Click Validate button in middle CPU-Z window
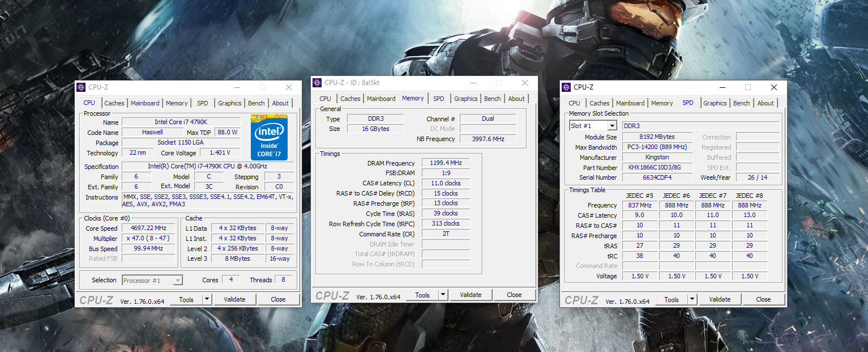 (471, 295)
